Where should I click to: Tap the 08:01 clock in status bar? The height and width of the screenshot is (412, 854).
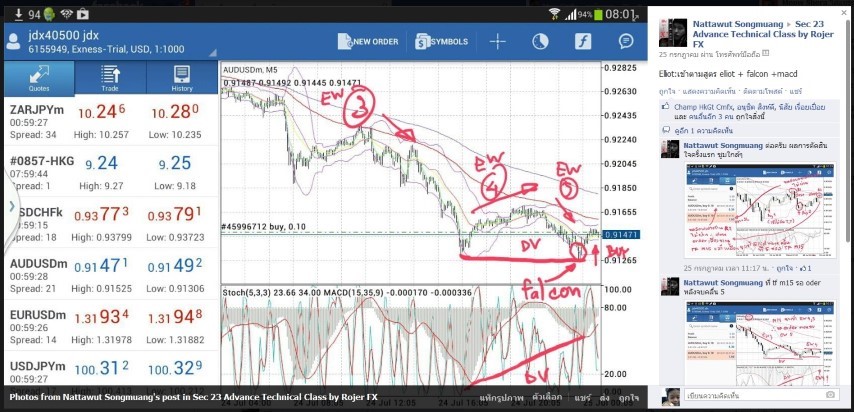point(620,14)
